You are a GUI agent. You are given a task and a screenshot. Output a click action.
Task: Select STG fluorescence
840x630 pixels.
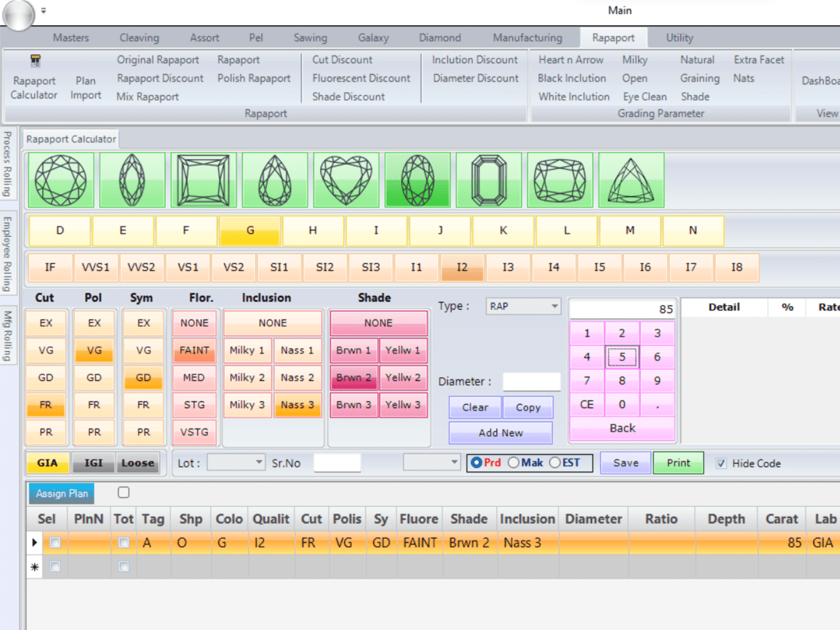coord(194,405)
